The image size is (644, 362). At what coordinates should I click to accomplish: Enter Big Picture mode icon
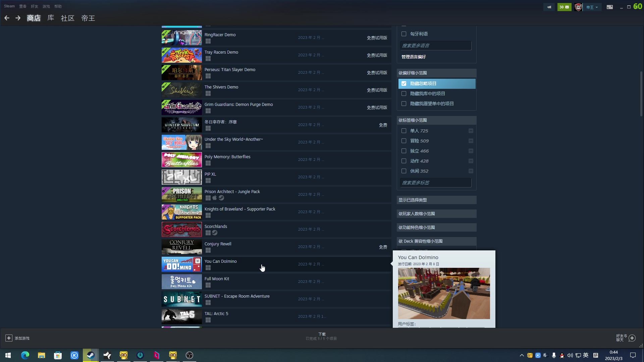610,7
